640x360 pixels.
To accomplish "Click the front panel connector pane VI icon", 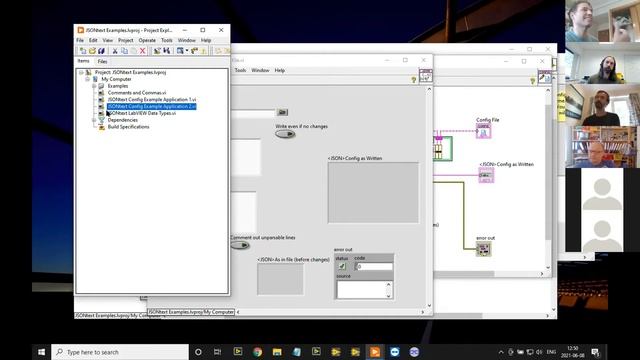I will [425, 76].
